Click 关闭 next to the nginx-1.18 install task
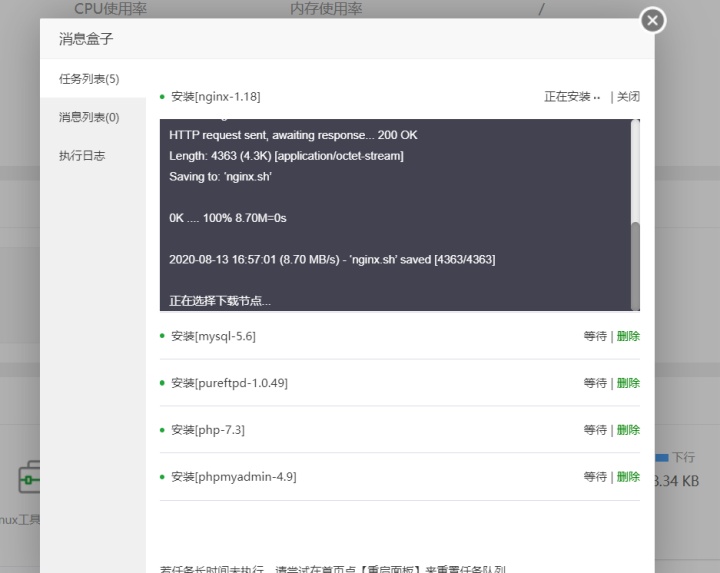The height and width of the screenshot is (573, 720). click(628, 96)
